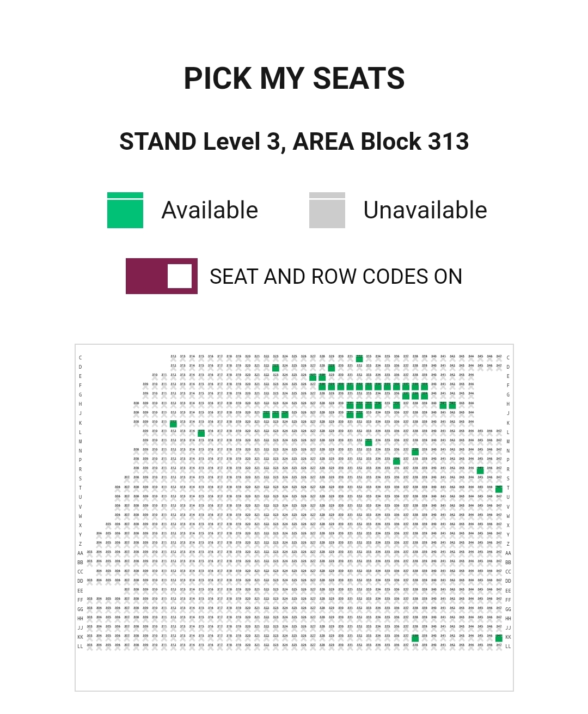Choose available seat 338 in row KK
Screen dimensions: 588x714
[415, 638]
